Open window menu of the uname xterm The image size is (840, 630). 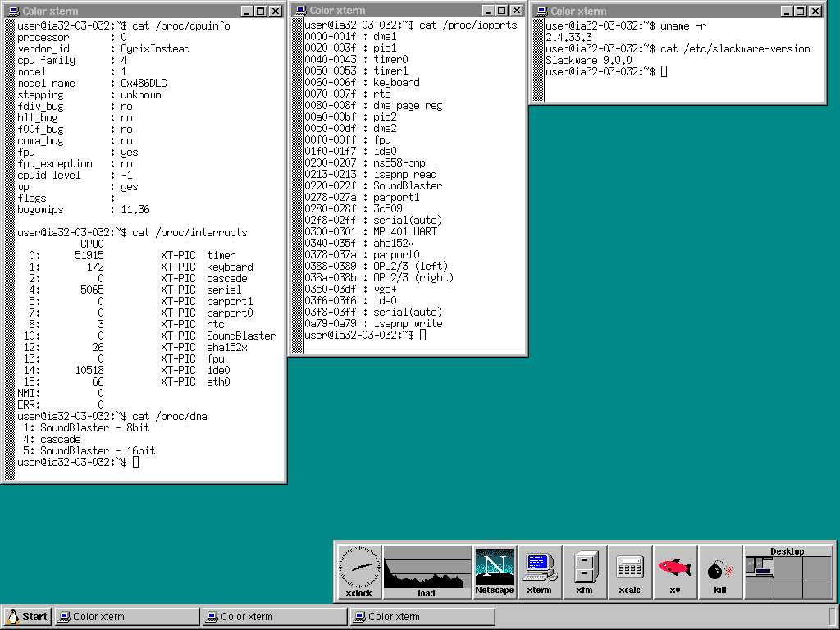click(x=541, y=11)
